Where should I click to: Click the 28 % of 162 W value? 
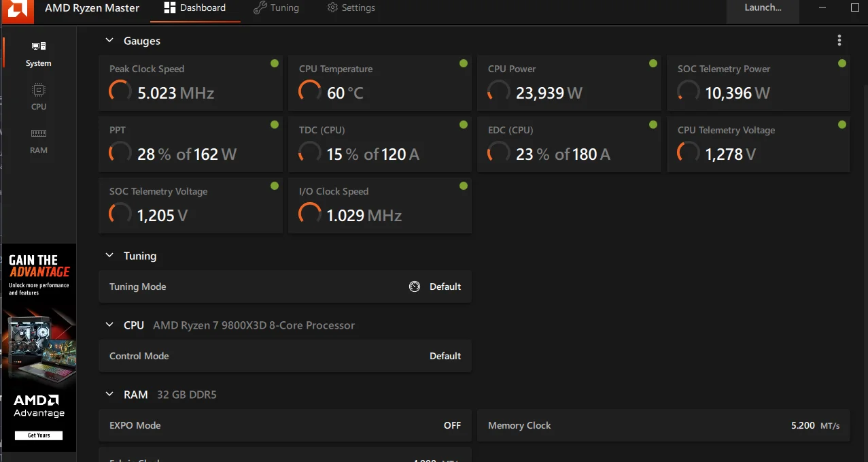click(187, 154)
